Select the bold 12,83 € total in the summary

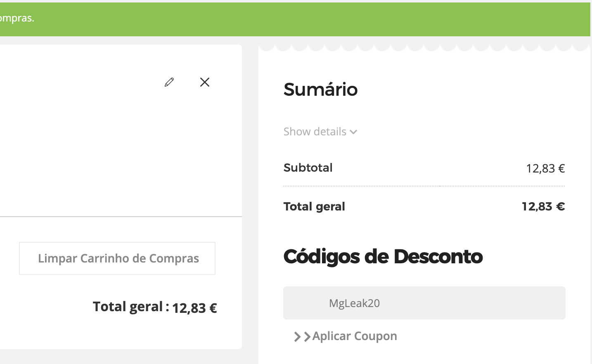pos(543,206)
